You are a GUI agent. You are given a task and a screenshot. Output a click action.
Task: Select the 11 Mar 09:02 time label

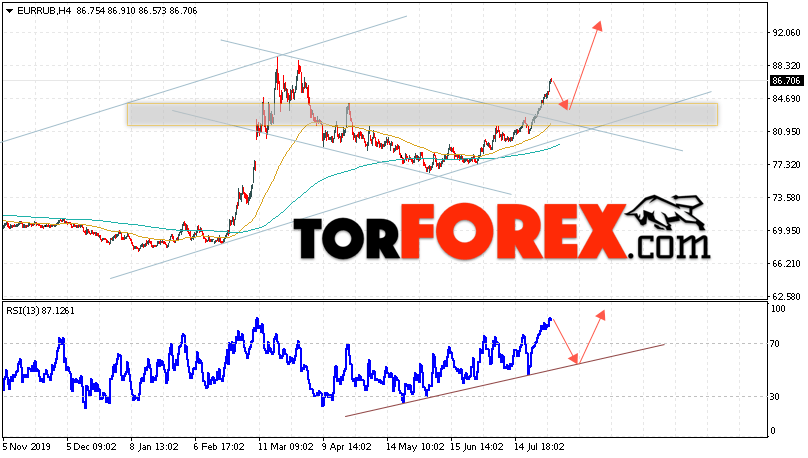coord(285,447)
